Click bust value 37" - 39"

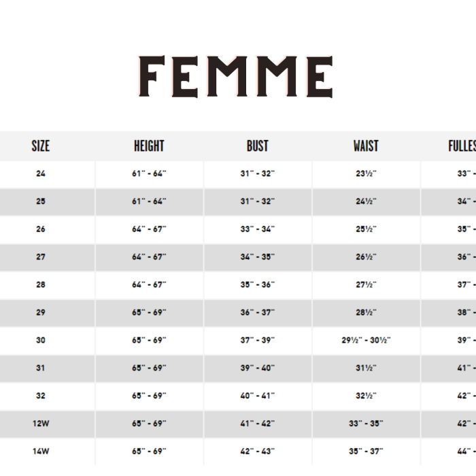(258, 340)
